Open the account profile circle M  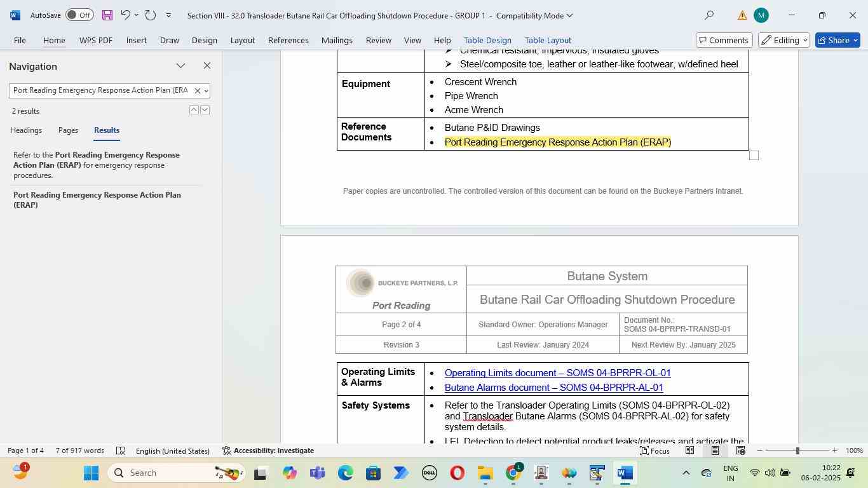761,15
